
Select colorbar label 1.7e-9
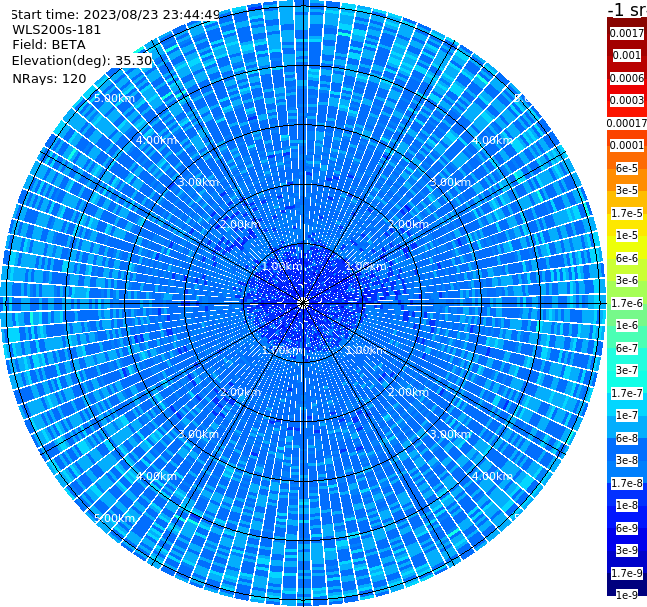pos(627,573)
